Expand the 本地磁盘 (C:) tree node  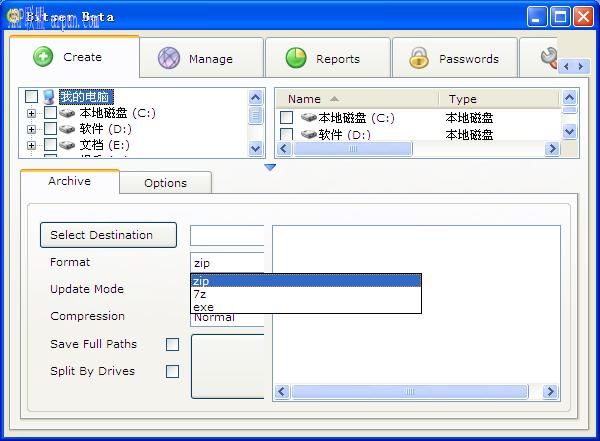click(31, 113)
